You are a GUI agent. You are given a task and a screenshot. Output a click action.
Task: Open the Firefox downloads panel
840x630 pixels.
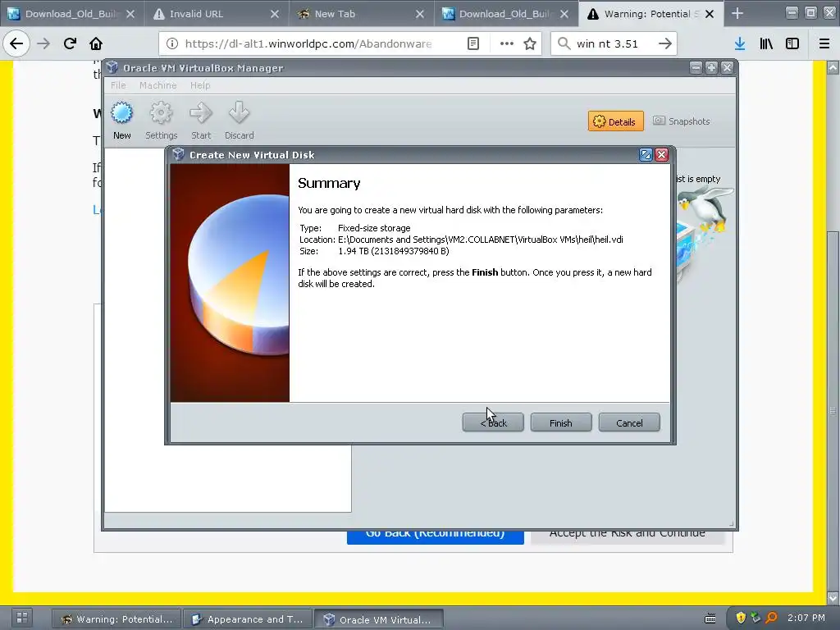(740, 43)
